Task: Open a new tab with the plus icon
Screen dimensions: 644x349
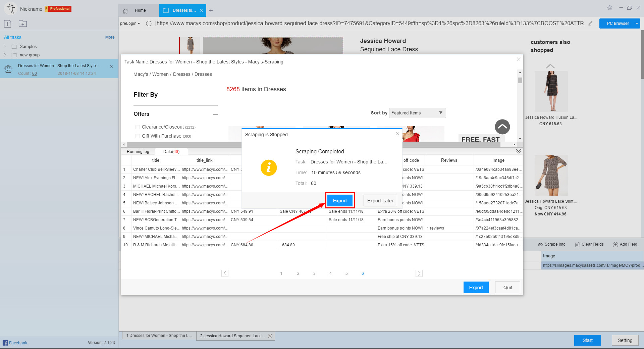Action: [211, 10]
